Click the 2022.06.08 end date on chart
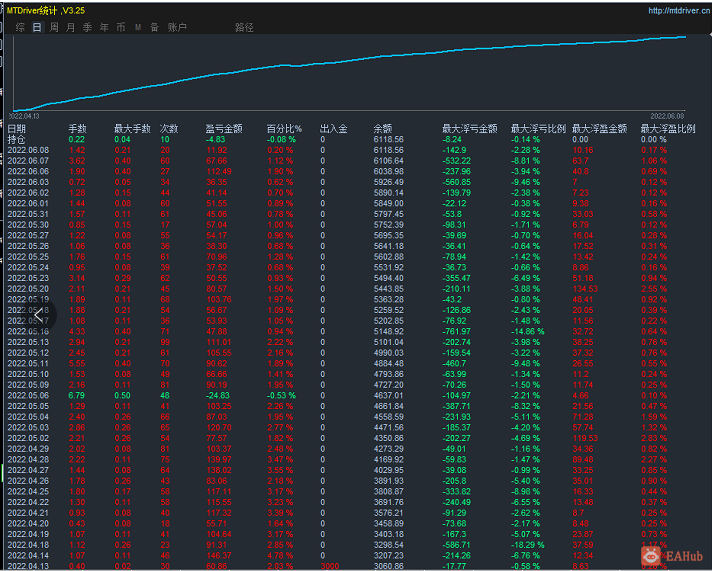The width and height of the screenshot is (712, 571). [667, 116]
